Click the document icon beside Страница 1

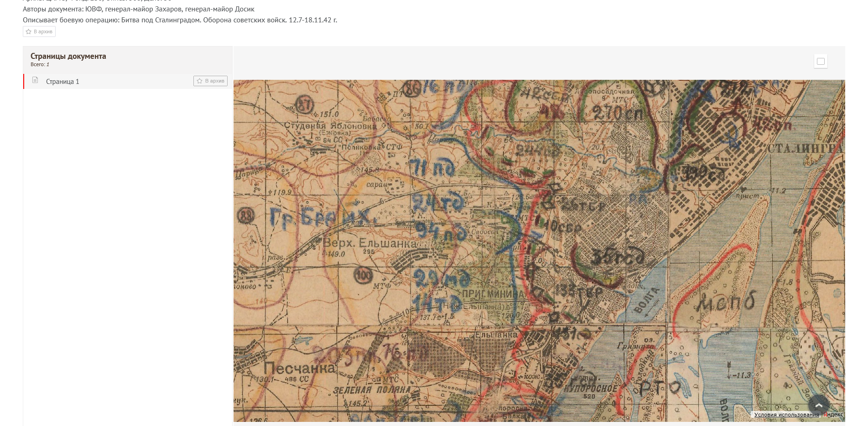(35, 81)
